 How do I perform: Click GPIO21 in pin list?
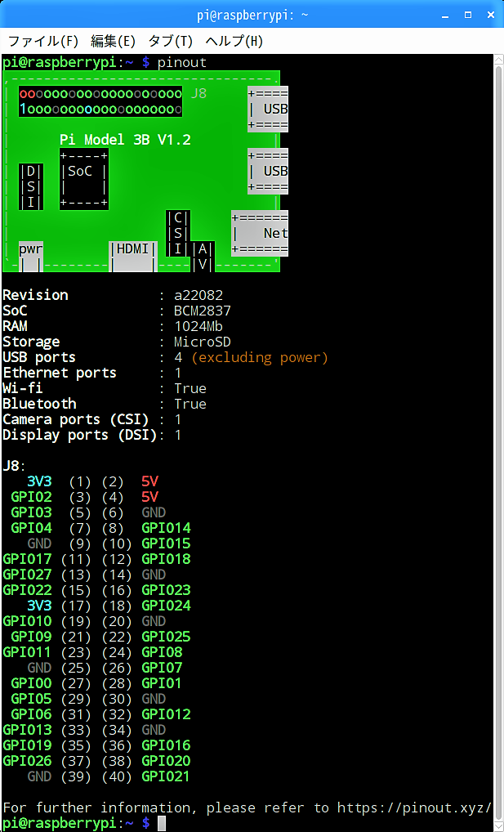[x=166, y=776]
